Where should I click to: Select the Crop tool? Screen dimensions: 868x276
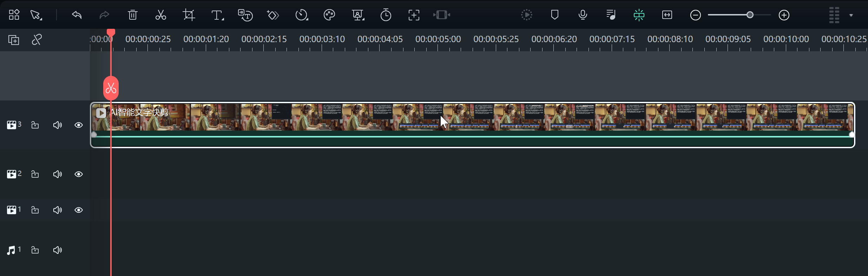pyautogui.click(x=189, y=15)
